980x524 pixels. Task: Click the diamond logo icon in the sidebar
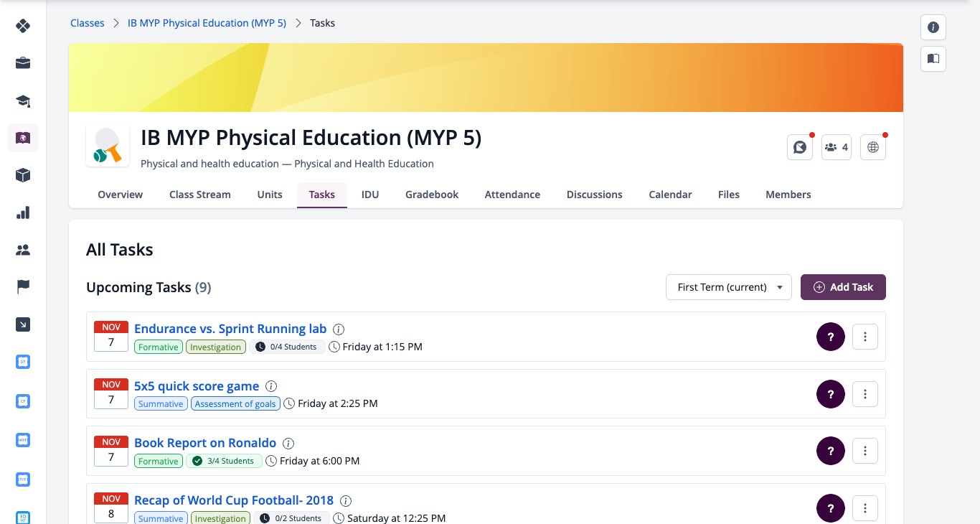(x=23, y=27)
